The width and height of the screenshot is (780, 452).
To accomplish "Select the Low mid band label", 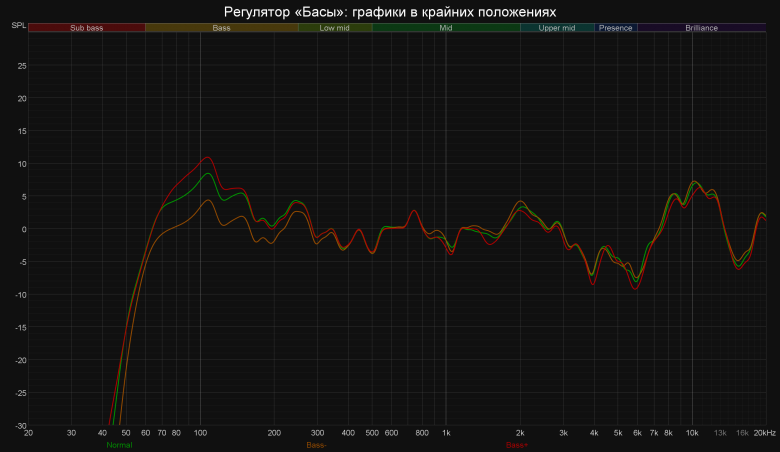I will 335,28.
